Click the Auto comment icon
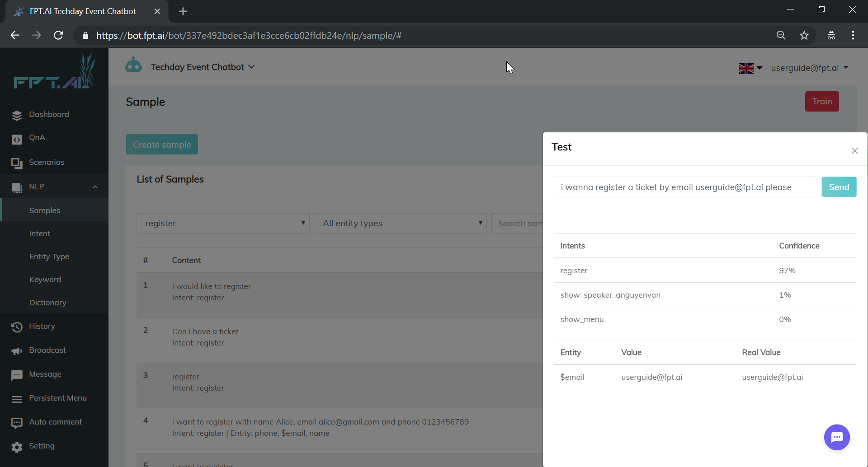 pos(17,423)
